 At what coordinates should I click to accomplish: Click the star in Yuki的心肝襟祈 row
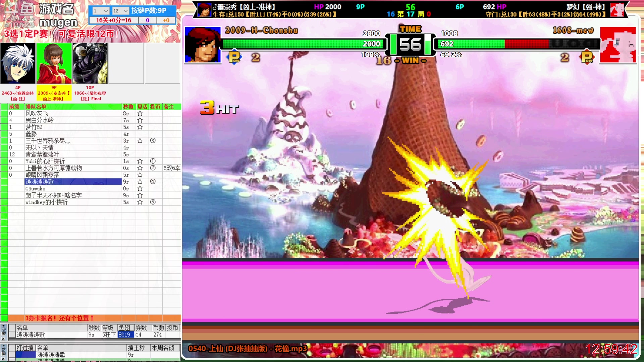pyautogui.click(x=140, y=161)
